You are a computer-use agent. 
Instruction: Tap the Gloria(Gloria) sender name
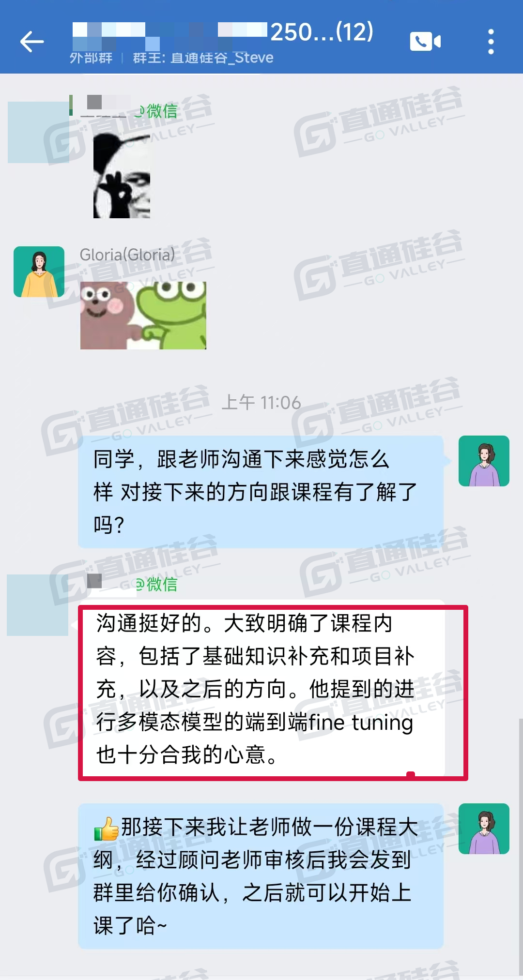127,255
